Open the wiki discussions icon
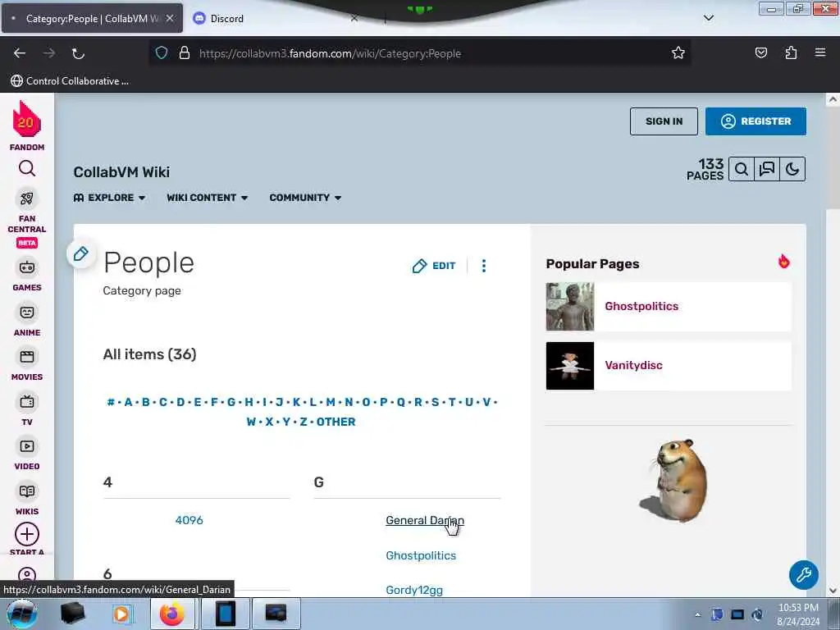The image size is (840, 630). 767,169
